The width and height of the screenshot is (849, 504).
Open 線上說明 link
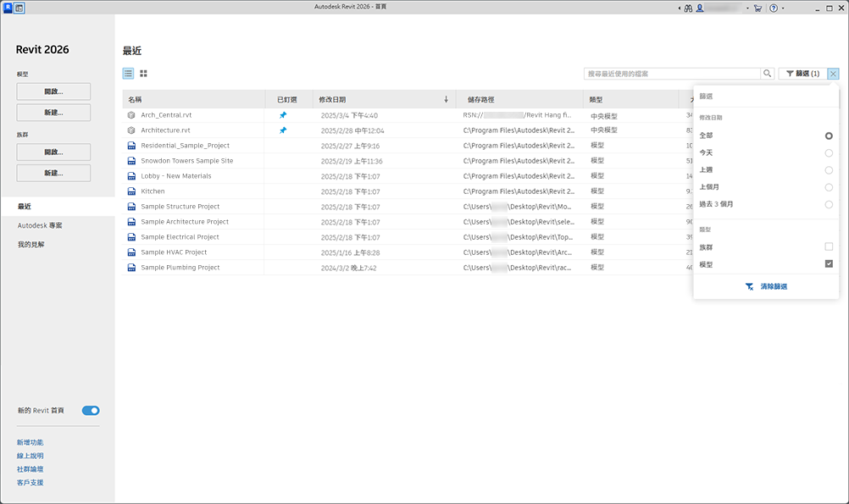30,456
